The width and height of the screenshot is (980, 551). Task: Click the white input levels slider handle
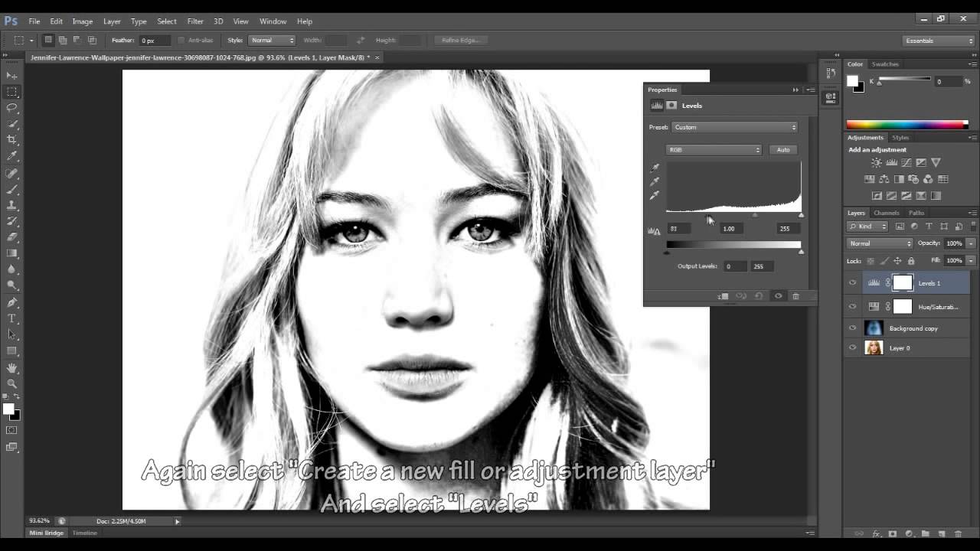click(x=802, y=215)
